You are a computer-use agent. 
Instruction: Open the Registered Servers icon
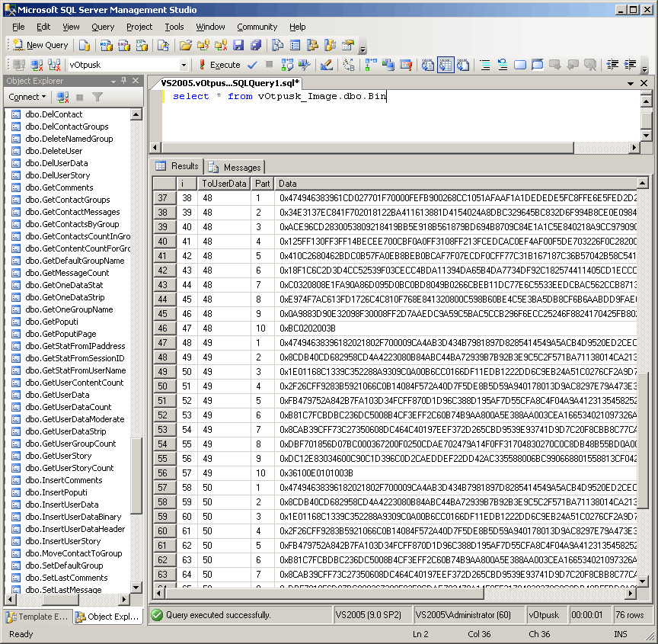[277, 45]
